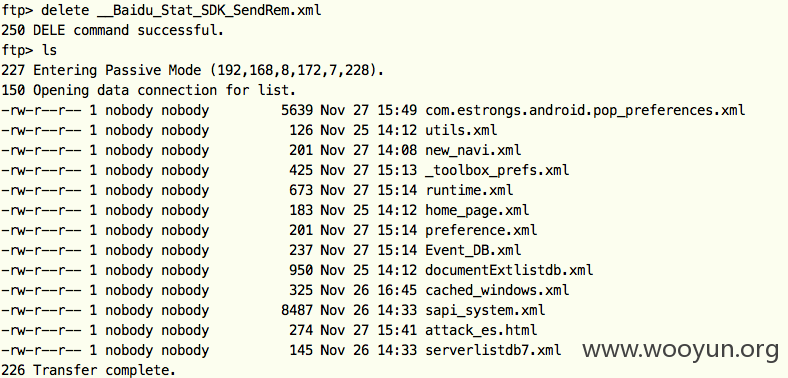Select the Event_DB.xml filename
Viewport: 788px width, 378px height.
473,250
